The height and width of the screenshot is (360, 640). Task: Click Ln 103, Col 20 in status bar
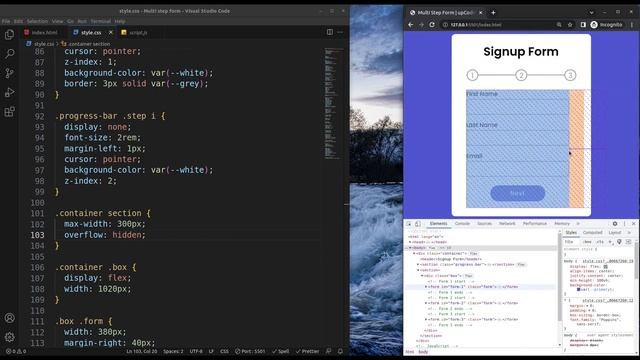[142, 351]
